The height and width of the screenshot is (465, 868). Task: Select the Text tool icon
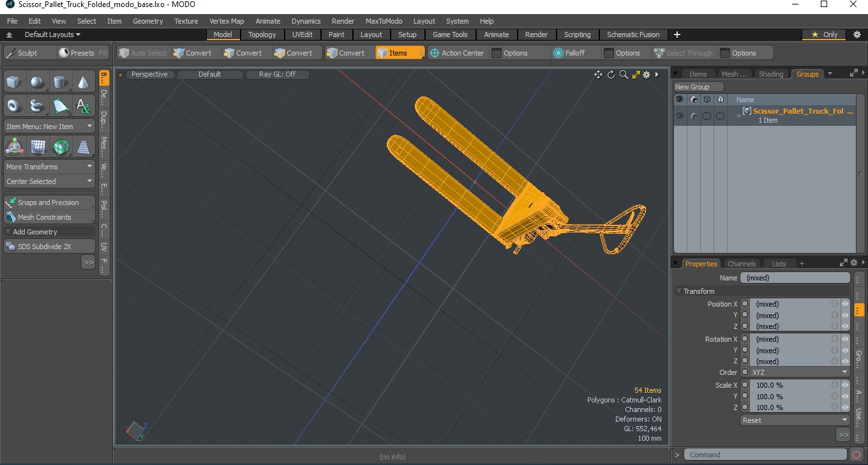point(83,105)
